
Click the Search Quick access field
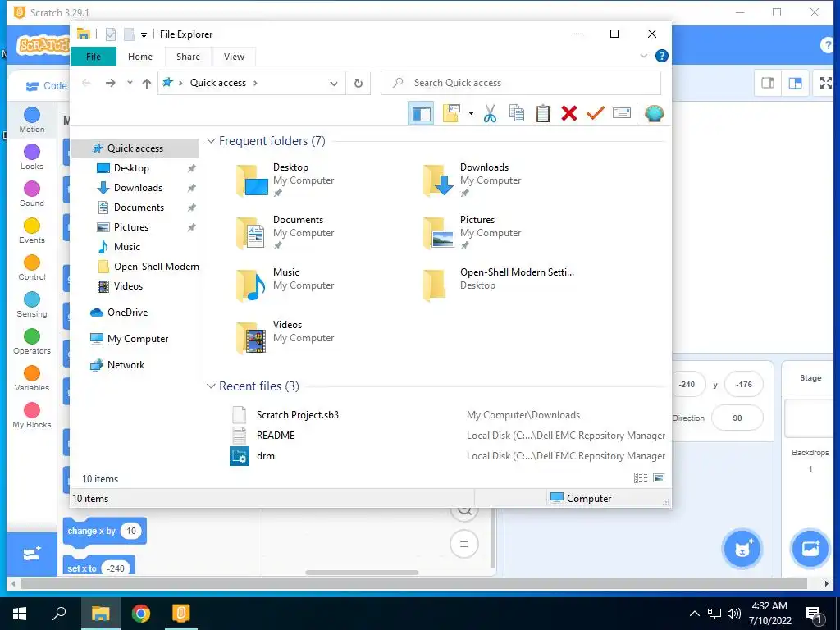pyautogui.click(x=521, y=83)
